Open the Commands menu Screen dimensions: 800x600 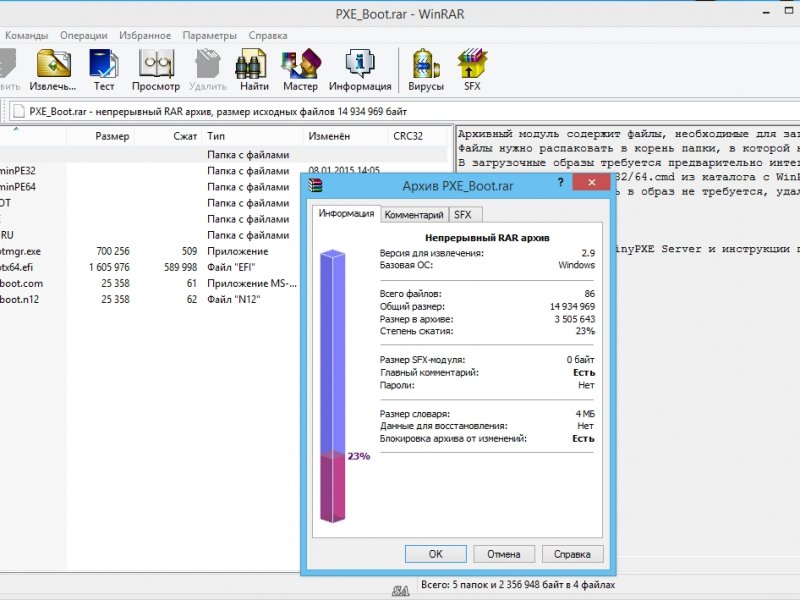(26, 35)
